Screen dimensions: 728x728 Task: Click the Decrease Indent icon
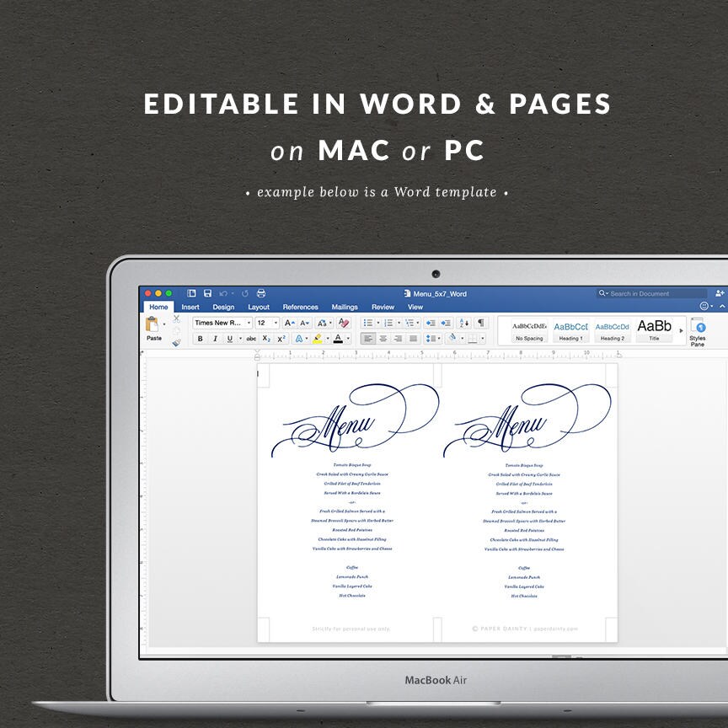click(x=431, y=323)
